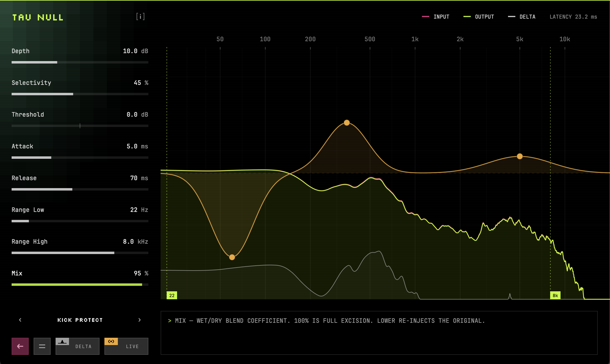Adjust the Depth slider
This screenshot has height=364, width=610.
80,62
